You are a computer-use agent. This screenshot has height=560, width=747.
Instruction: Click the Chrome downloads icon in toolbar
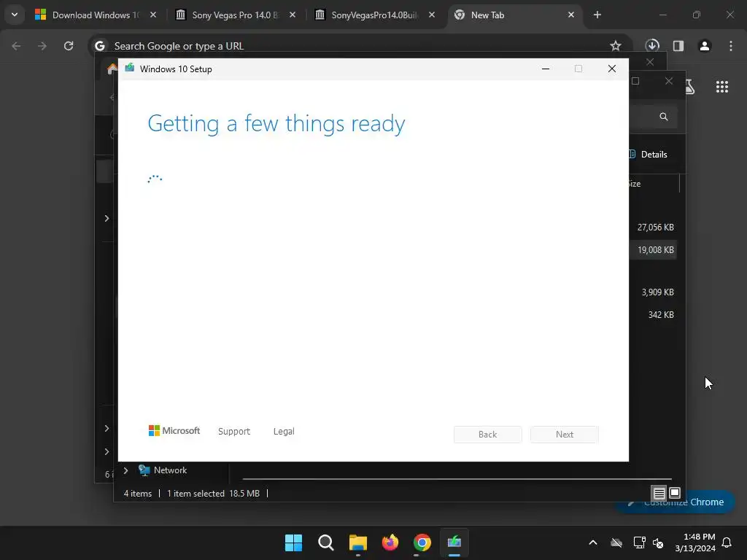tap(652, 46)
